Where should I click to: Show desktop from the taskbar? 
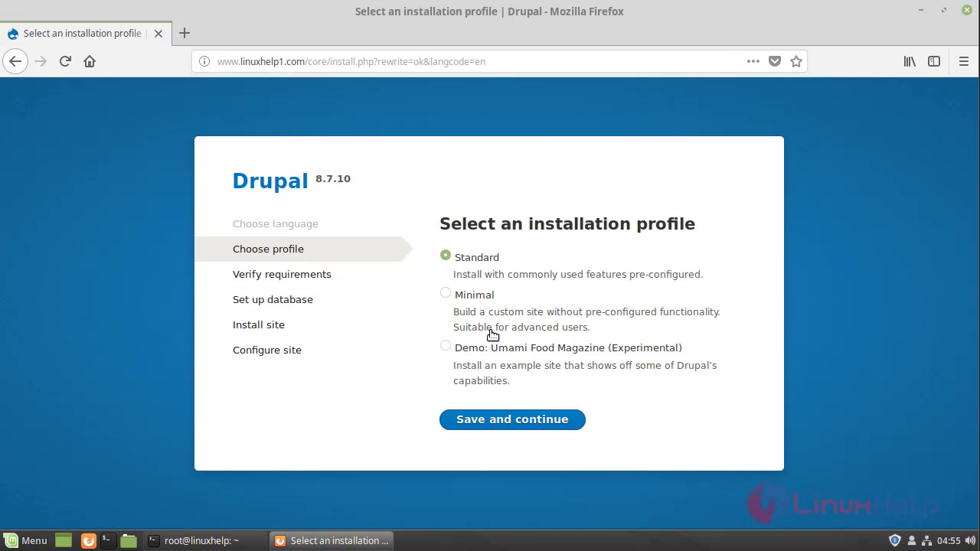pyautogui.click(x=64, y=540)
